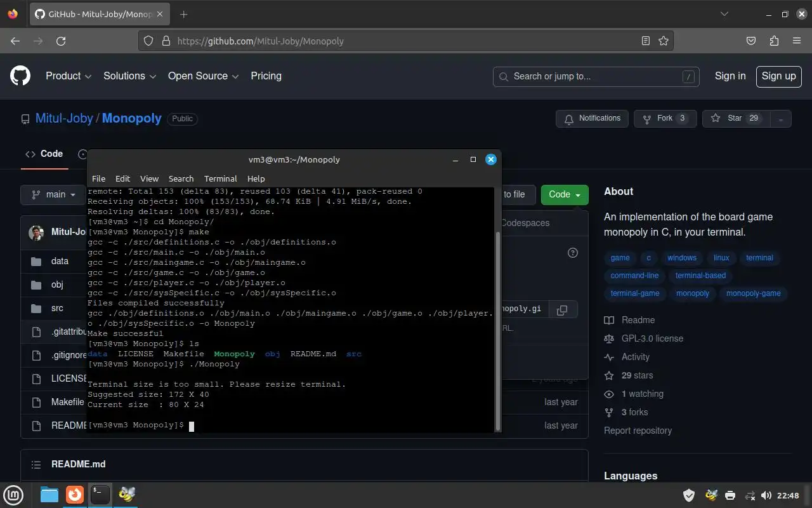This screenshot has width=812, height=508.
Task: Click the help question mark icon
Action: click(x=573, y=253)
